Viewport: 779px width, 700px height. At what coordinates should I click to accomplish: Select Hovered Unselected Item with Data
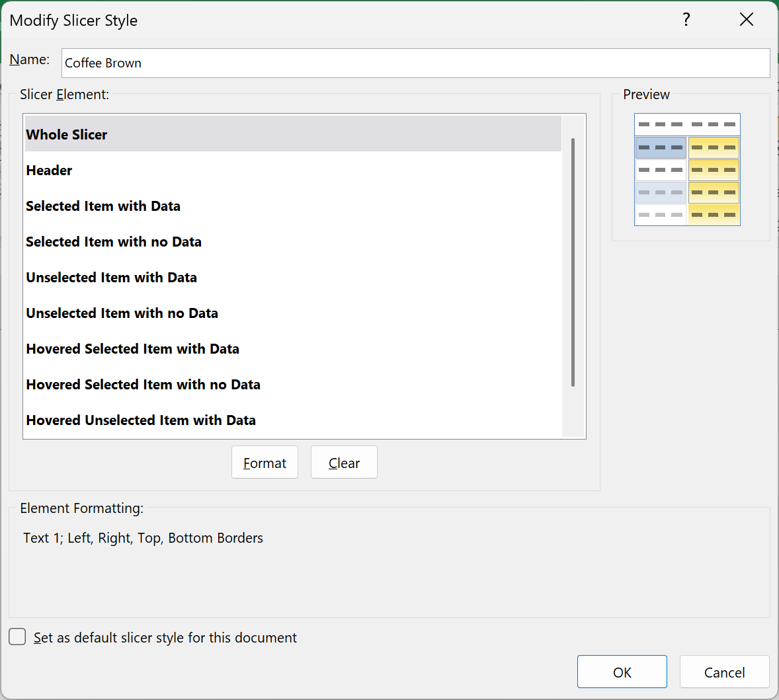point(293,420)
